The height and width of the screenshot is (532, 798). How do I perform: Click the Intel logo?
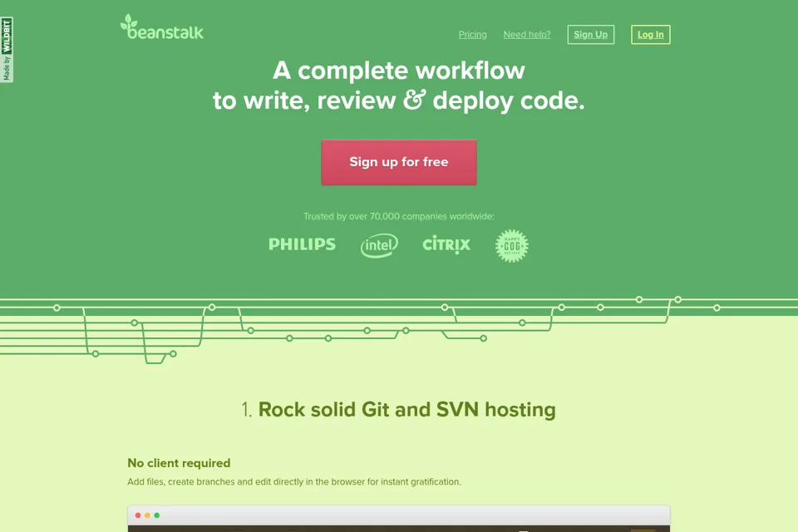click(x=379, y=245)
